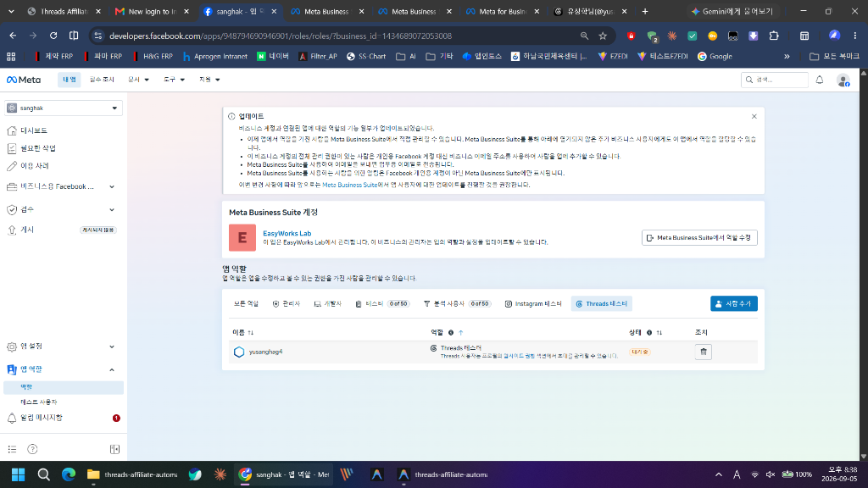This screenshot has width=868, height=488.
Task: Select the 필수 조치 header item
Action: [102, 80]
